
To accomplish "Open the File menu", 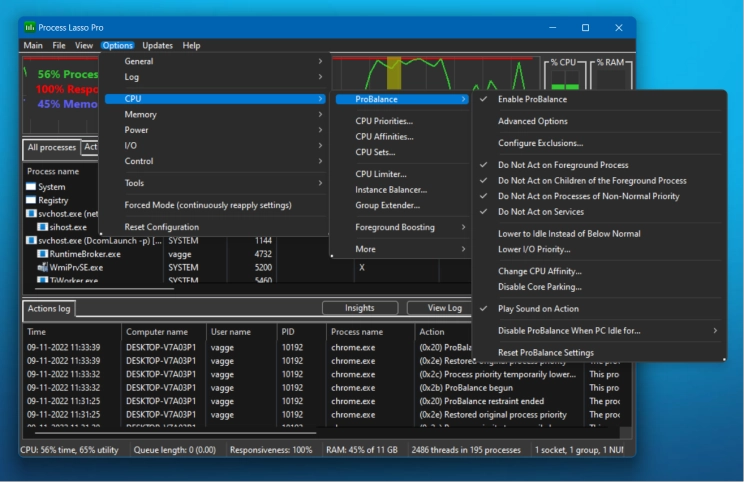I will coord(59,46).
